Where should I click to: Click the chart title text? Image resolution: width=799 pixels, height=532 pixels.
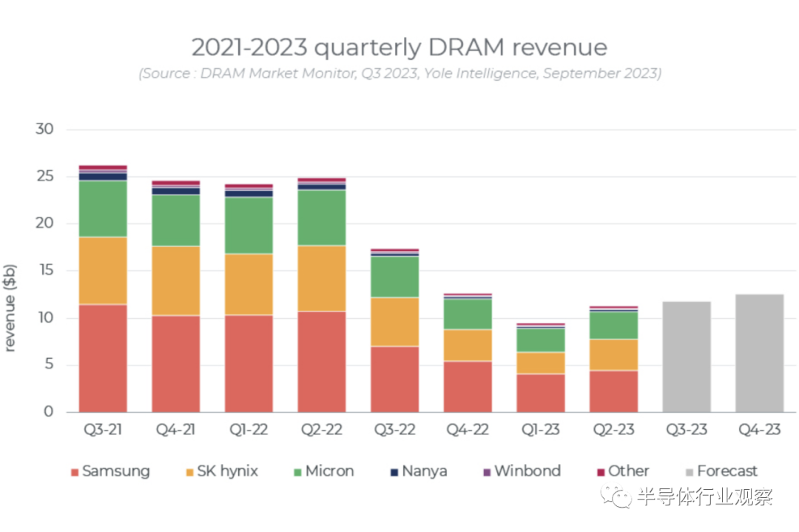(399, 47)
